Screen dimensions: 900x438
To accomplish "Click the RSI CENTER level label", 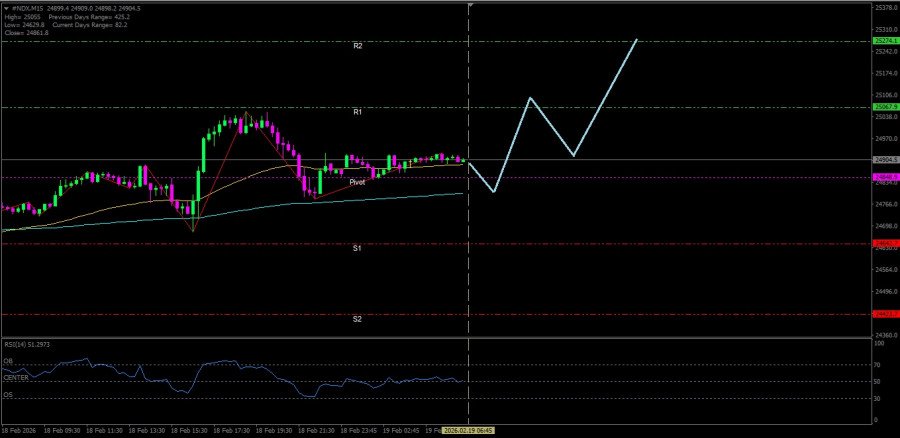I will (x=16, y=378).
